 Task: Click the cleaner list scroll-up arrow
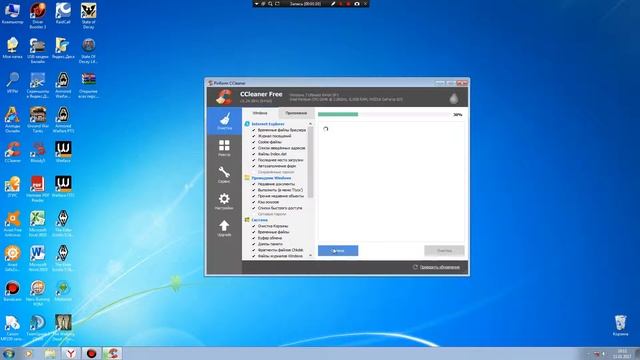pyautogui.click(x=311, y=124)
